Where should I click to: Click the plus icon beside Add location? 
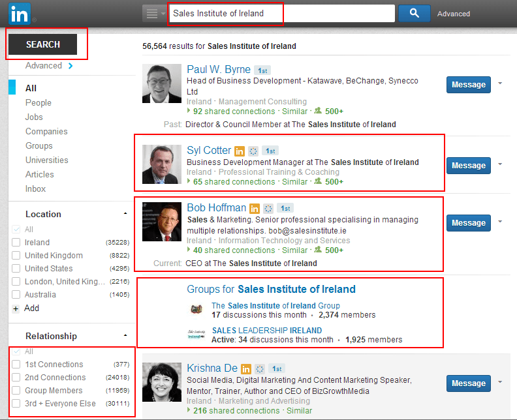[x=16, y=309]
